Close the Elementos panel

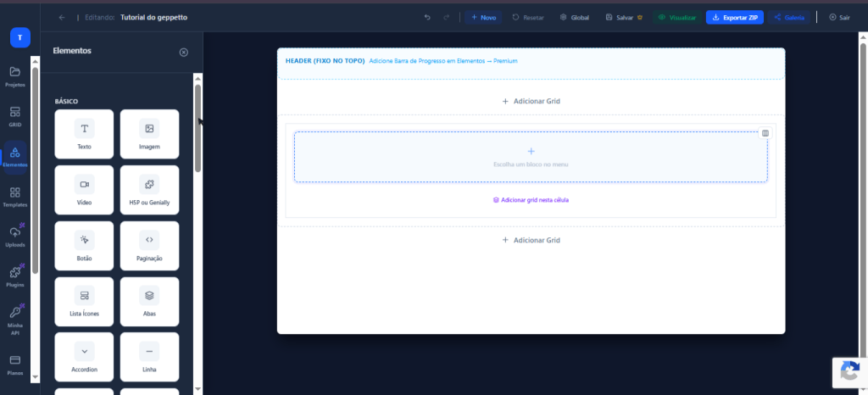(x=184, y=52)
